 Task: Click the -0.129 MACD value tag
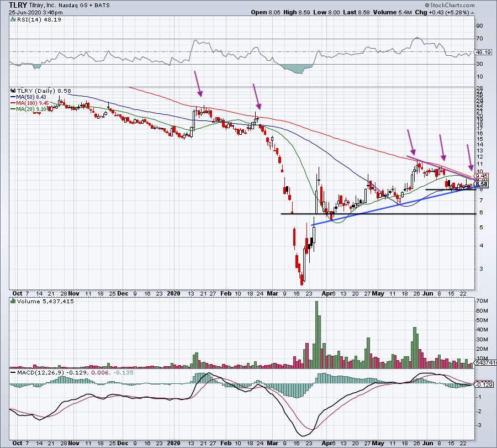pos(484,384)
